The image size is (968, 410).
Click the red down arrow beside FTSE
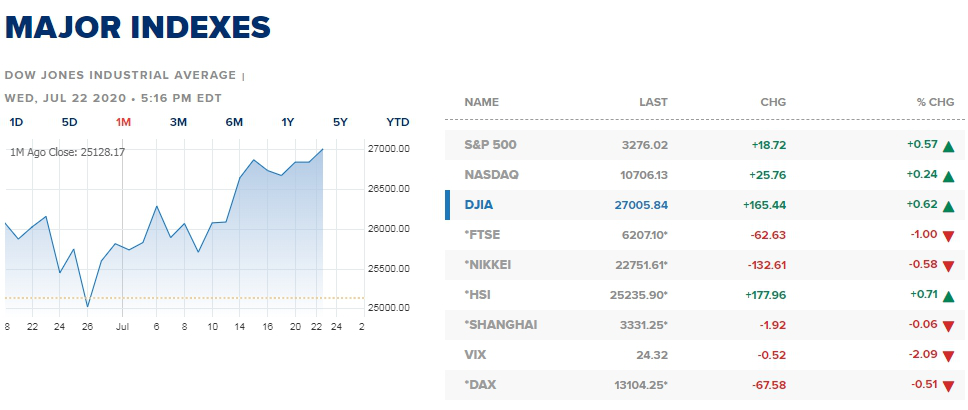click(948, 236)
